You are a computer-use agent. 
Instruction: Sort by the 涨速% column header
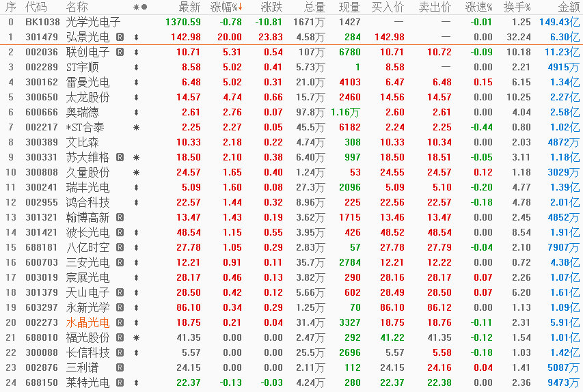pyautogui.click(x=478, y=7)
